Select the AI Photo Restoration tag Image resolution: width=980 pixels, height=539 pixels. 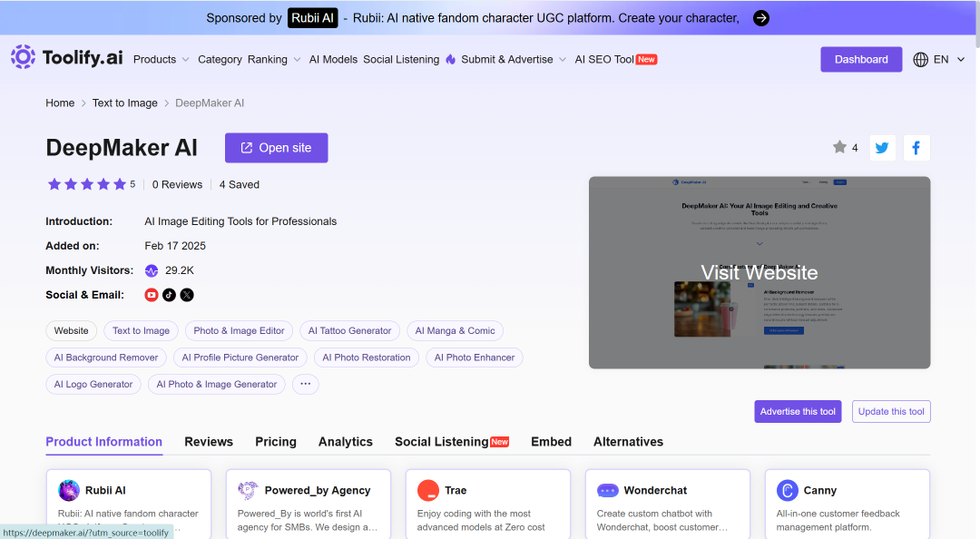click(x=367, y=358)
